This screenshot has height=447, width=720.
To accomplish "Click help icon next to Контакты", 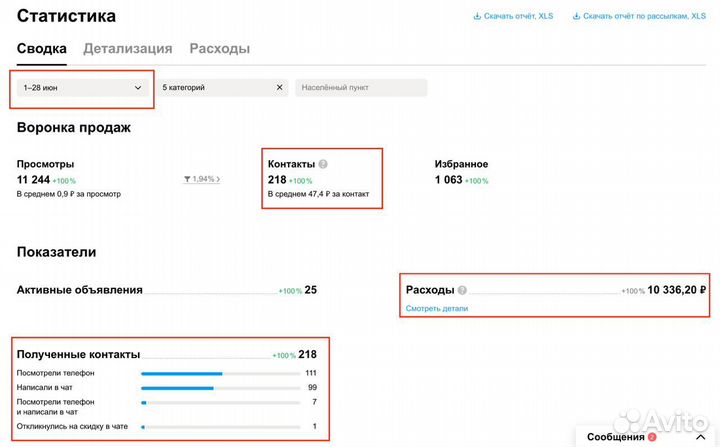I will (x=323, y=164).
